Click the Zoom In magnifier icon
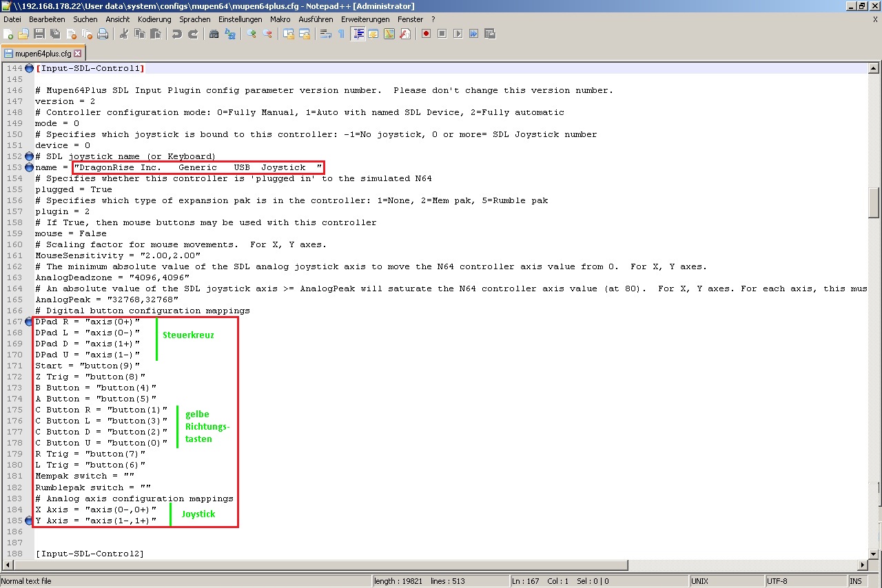This screenshot has height=588, width=882. (252, 34)
